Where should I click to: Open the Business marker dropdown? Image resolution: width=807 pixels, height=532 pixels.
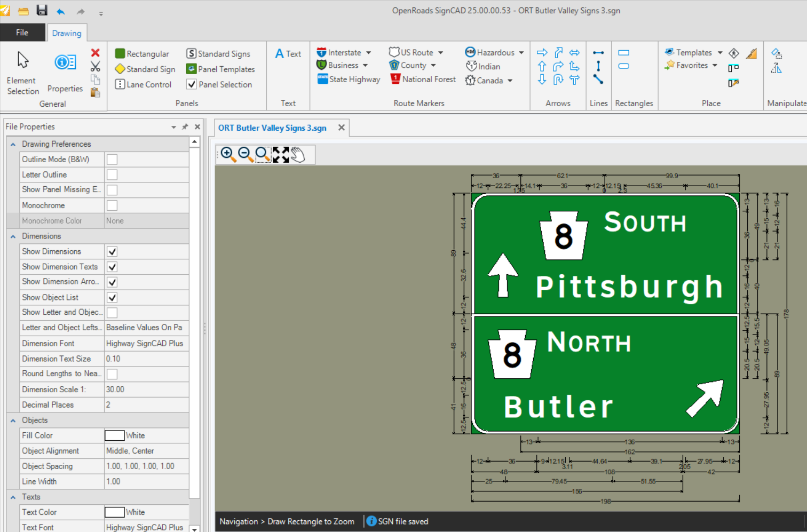coord(366,66)
